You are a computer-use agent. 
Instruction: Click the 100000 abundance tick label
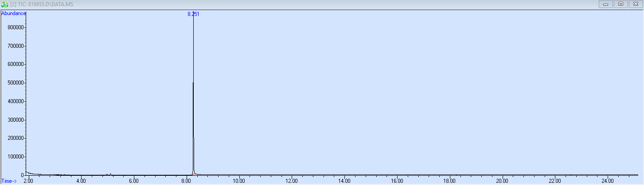[x=16, y=157]
